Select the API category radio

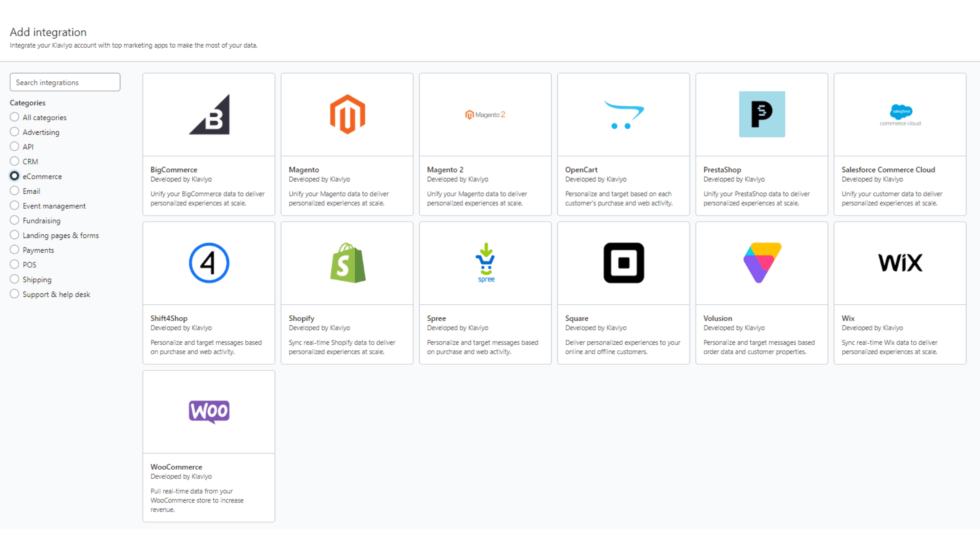pyautogui.click(x=14, y=146)
